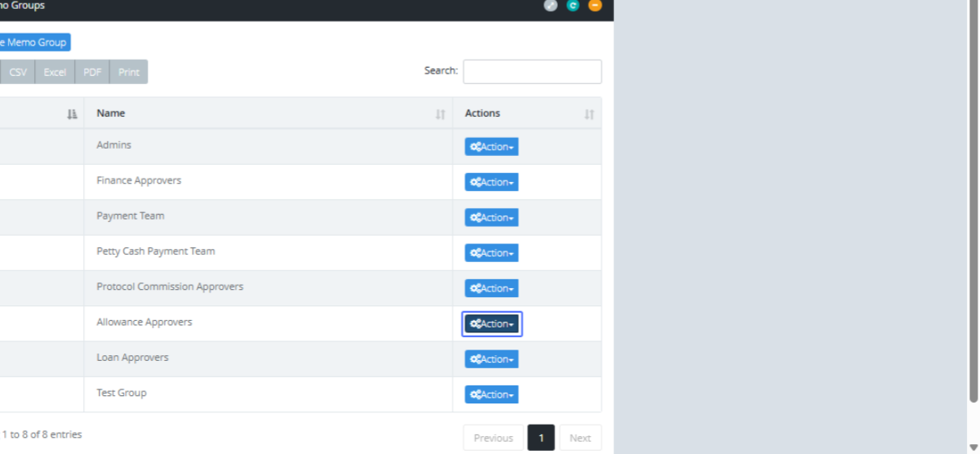Click the Search input field

[532, 72]
